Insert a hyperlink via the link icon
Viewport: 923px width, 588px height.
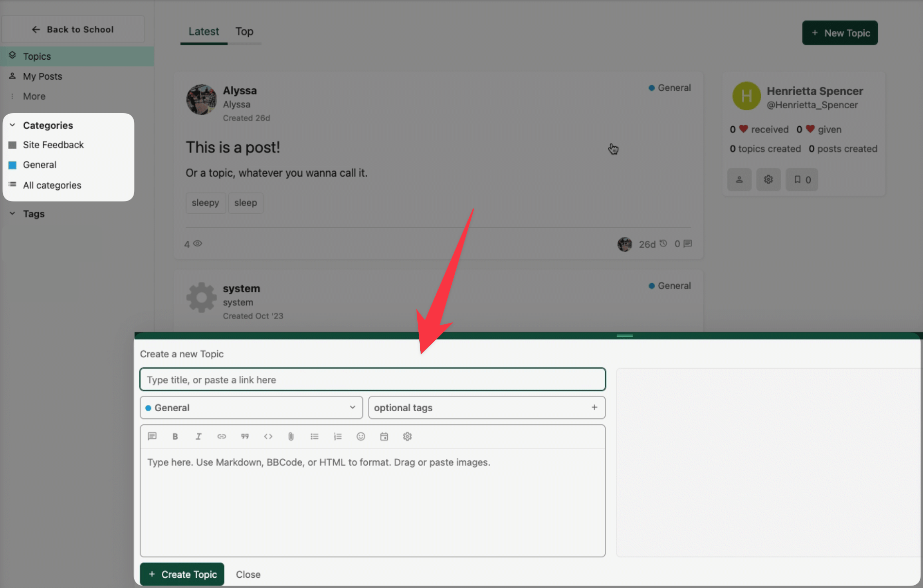tap(222, 437)
